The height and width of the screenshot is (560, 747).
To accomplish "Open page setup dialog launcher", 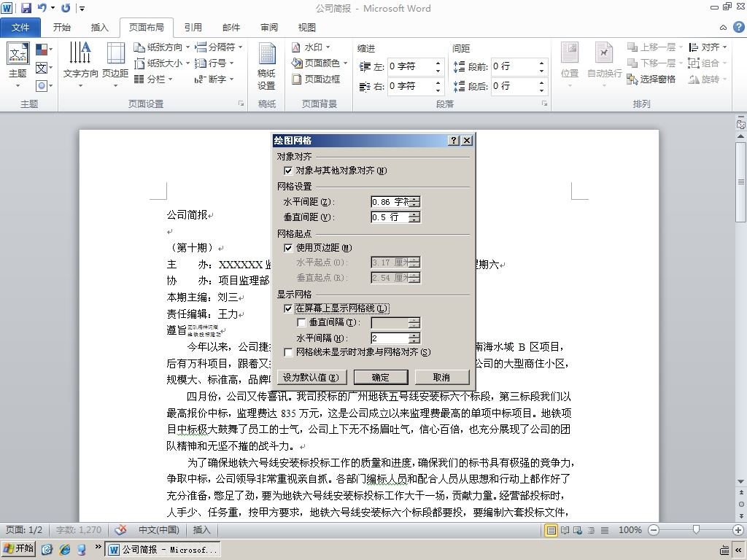I will click(241, 104).
